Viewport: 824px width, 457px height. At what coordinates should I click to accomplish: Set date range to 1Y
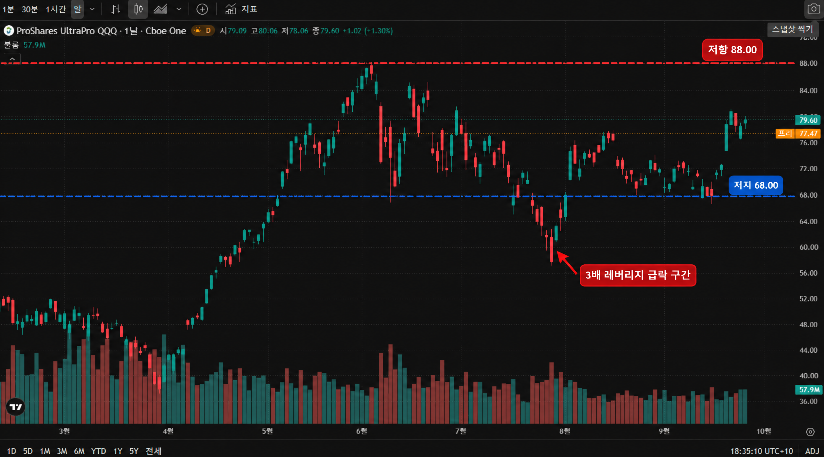click(x=118, y=451)
